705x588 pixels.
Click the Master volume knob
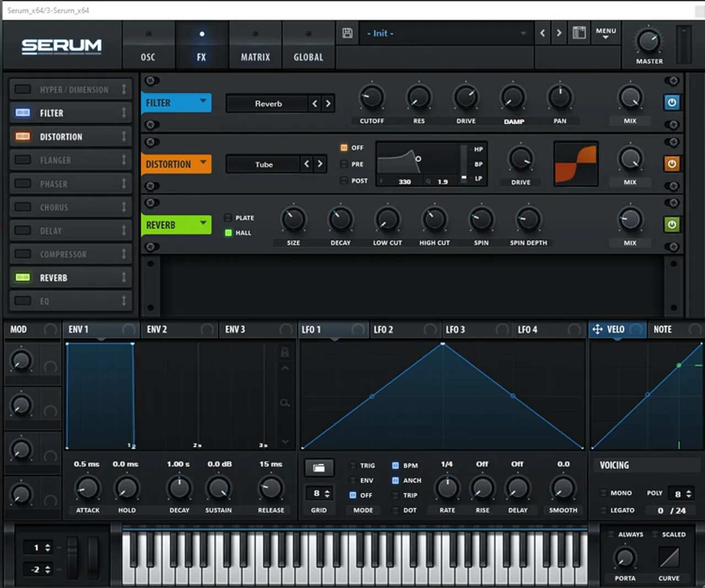tap(649, 41)
